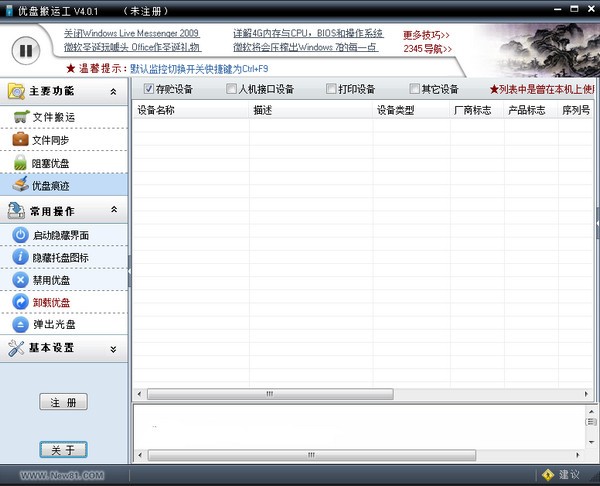Select the 文件搬运 file transfer icon

point(21,117)
